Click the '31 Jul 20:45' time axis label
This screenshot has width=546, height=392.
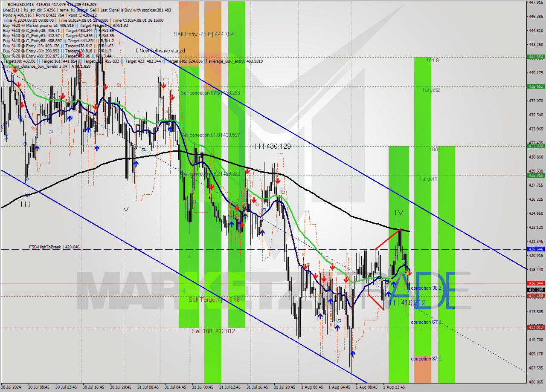click(285, 388)
